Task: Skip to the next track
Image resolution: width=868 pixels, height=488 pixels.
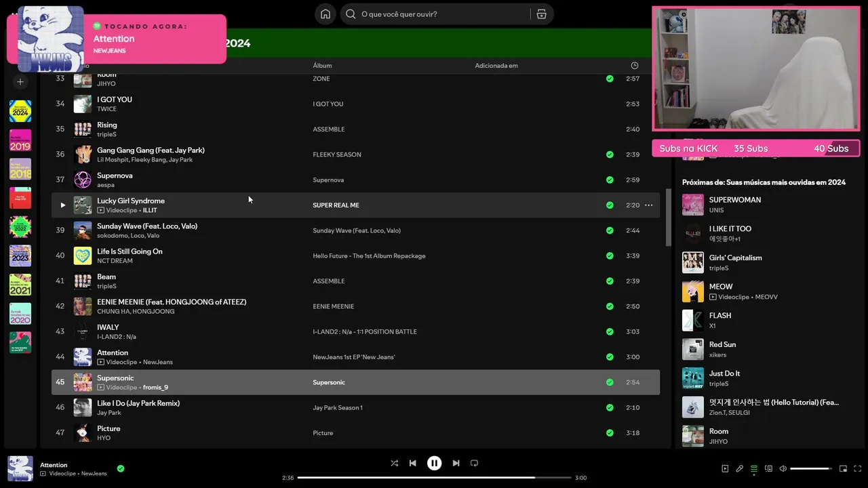Action: click(x=456, y=463)
